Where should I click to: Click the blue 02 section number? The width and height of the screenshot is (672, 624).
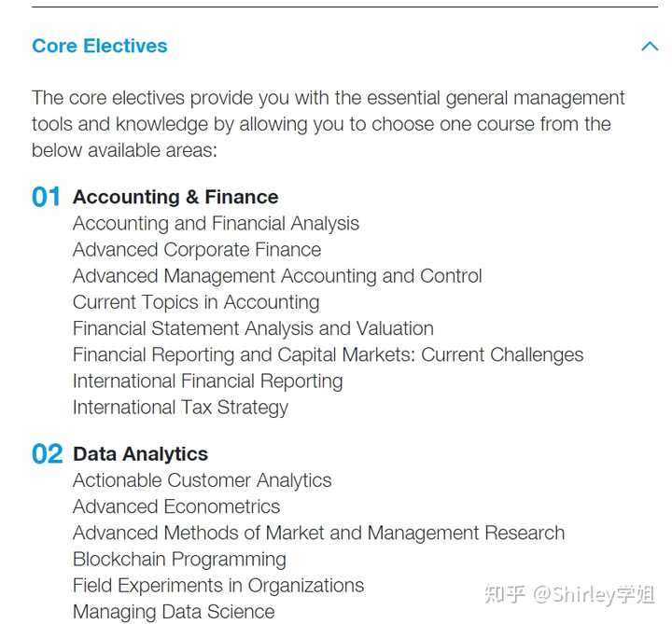click(x=48, y=454)
